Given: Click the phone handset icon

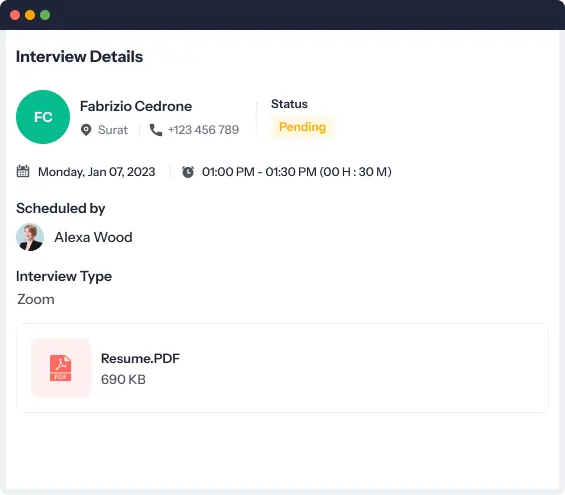Looking at the screenshot, I should pyautogui.click(x=156, y=130).
